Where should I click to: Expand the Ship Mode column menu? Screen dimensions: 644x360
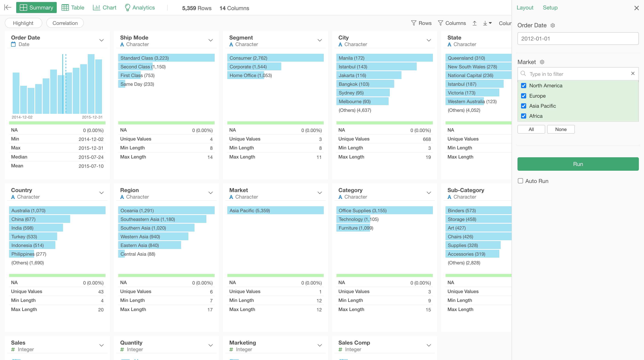211,40
